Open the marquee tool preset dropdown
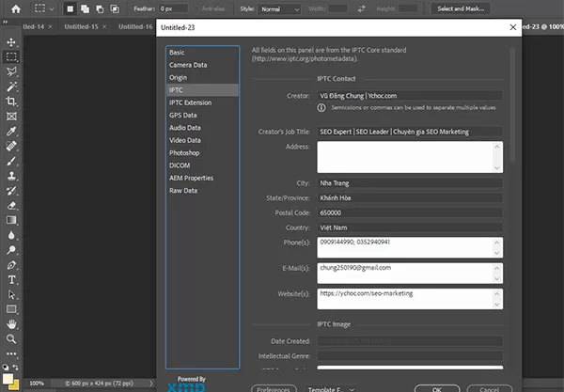Viewport: 564px width, 392px height. pos(52,9)
